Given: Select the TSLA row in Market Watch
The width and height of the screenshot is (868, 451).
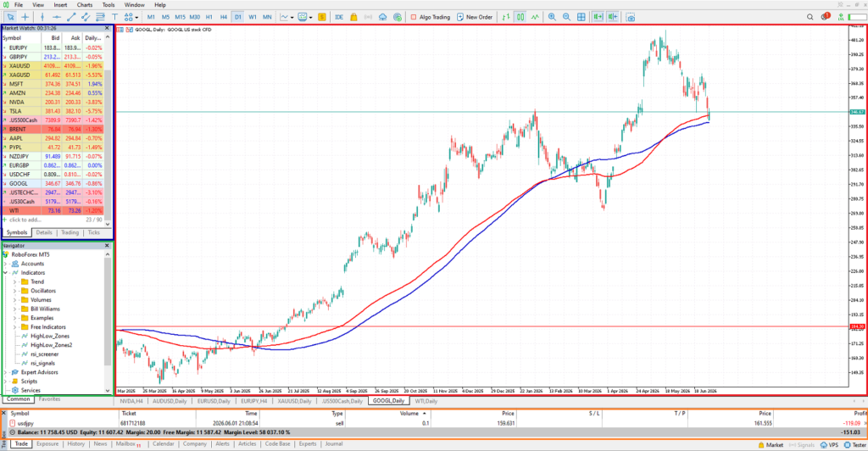Looking at the screenshot, I should [x=53, y=111].
